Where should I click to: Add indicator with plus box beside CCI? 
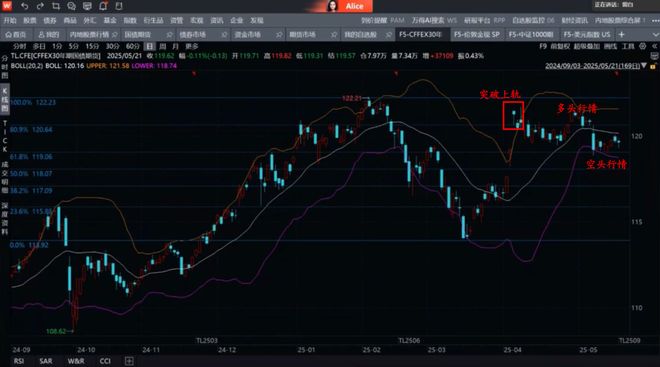click(129, 361)
